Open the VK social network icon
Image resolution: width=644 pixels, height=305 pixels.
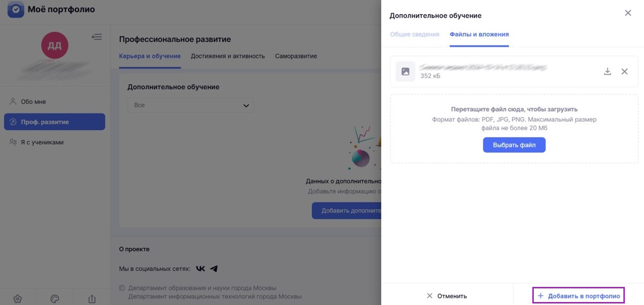200,268
